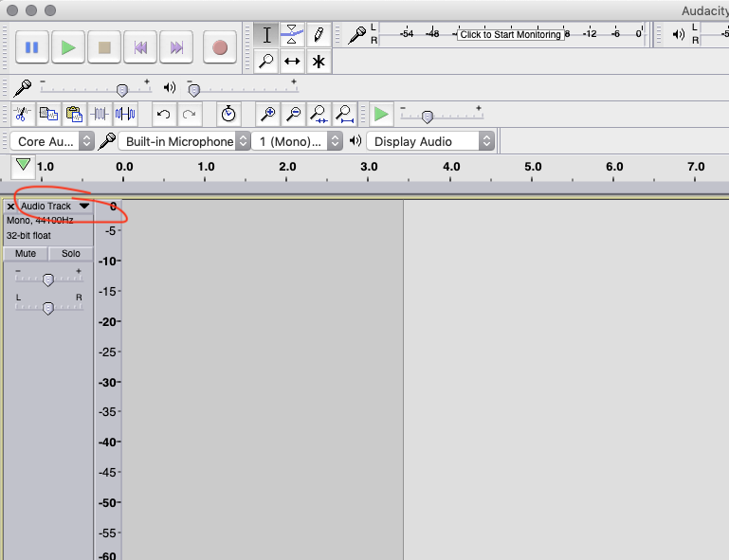Viewport: 729px width, 560px height.
Task: Select the Draw pencil tool
Action: [319, 35]
